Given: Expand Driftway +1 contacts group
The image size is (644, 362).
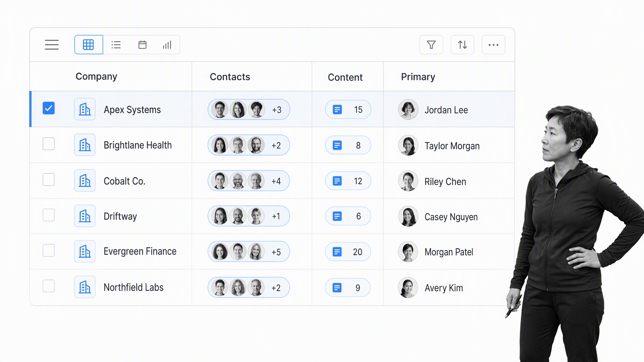Looking at the screenshot, I should click(249, 216).
